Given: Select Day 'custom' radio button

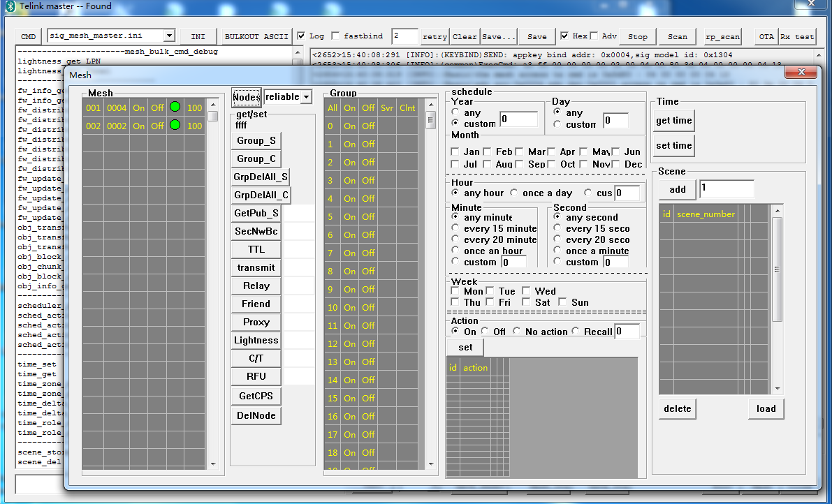Looking at the screenshot, I should coord(557,124).
